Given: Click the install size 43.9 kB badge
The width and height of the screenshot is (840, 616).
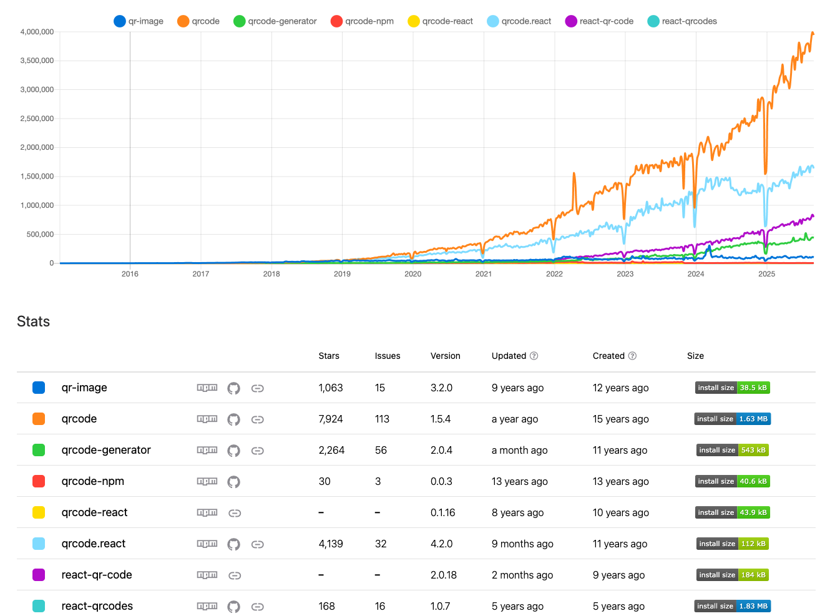Looking at the screenshot, I should [733, 512].
